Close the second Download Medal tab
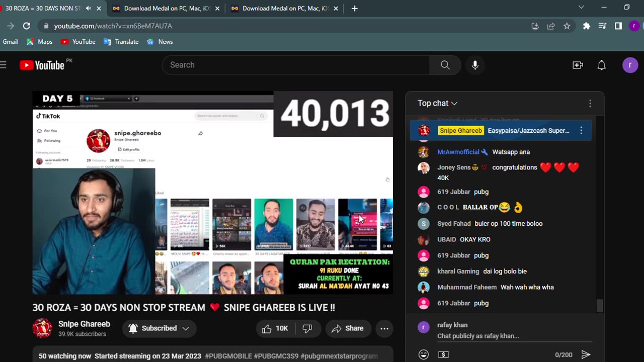Viewport: 644px width, 362px height. tap(336, 8)
